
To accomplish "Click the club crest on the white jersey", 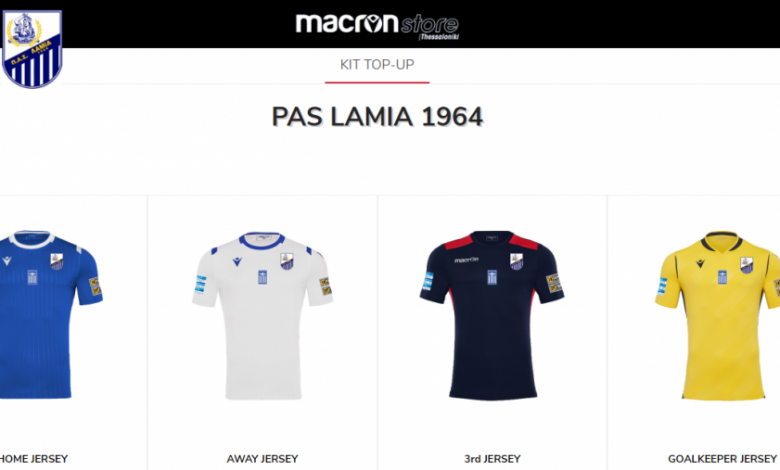I will 287,261.
